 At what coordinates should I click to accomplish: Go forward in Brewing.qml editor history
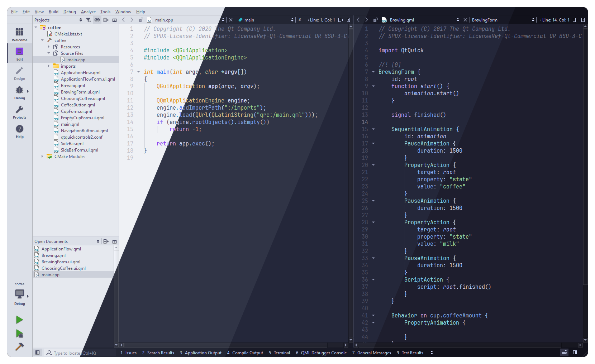[x=366, y=20]
